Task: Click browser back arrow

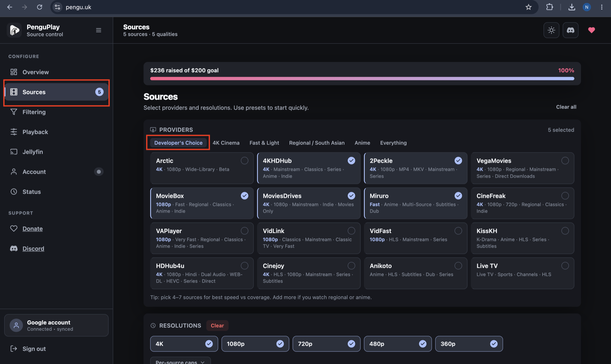Action: (10, 7)
